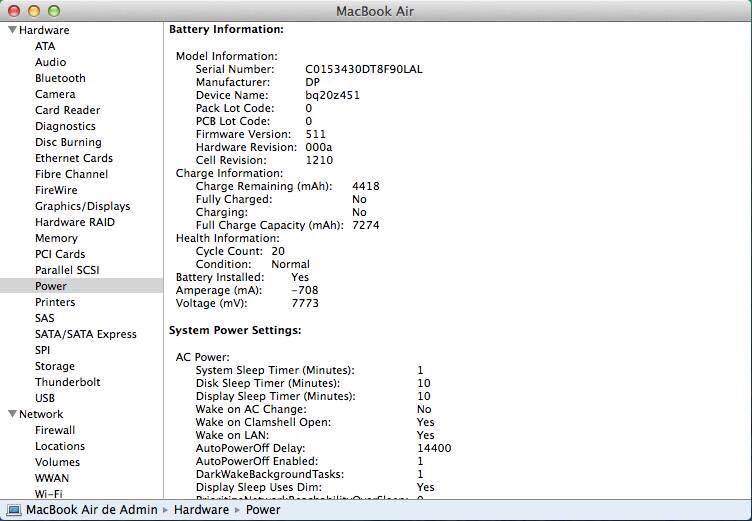Select Thunderbolt in the sidebar
The height and width of the screenshot is (521, 752).
pyautogui.click(x=68, y=382)
